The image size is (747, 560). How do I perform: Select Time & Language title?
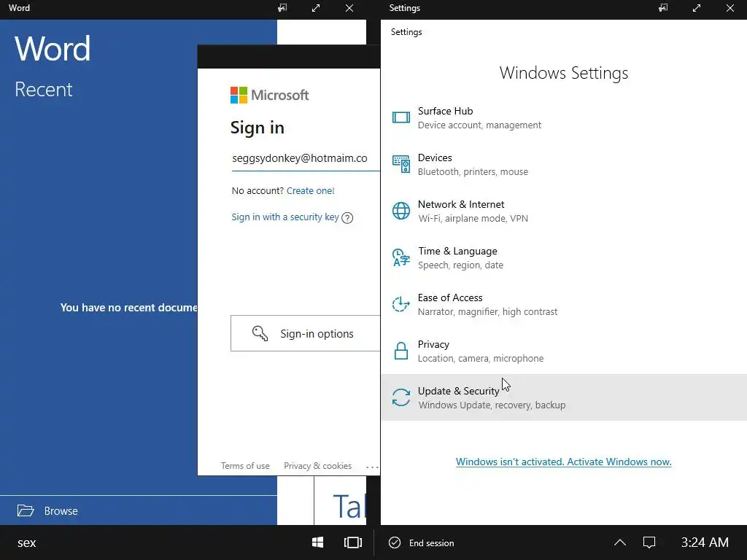(457, 251)
